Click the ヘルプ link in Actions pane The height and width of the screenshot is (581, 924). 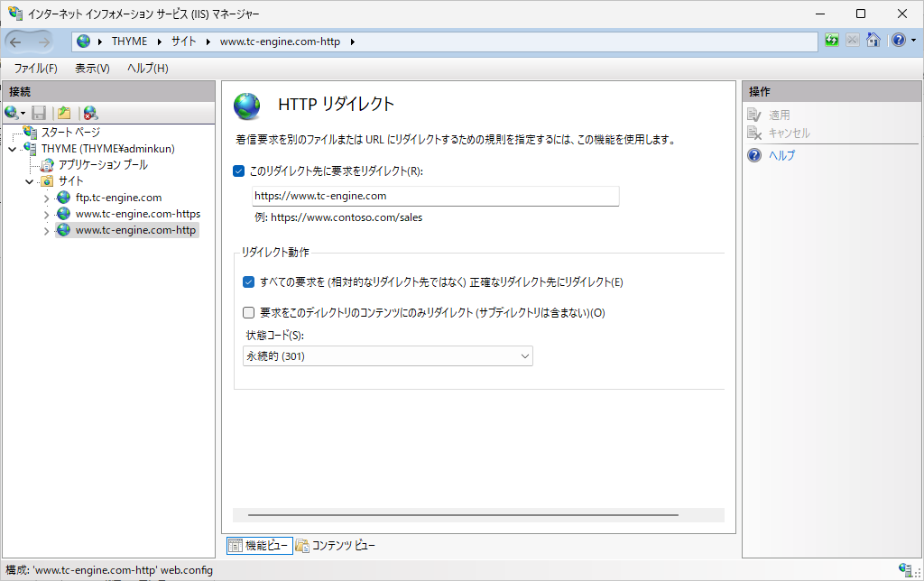781,155
